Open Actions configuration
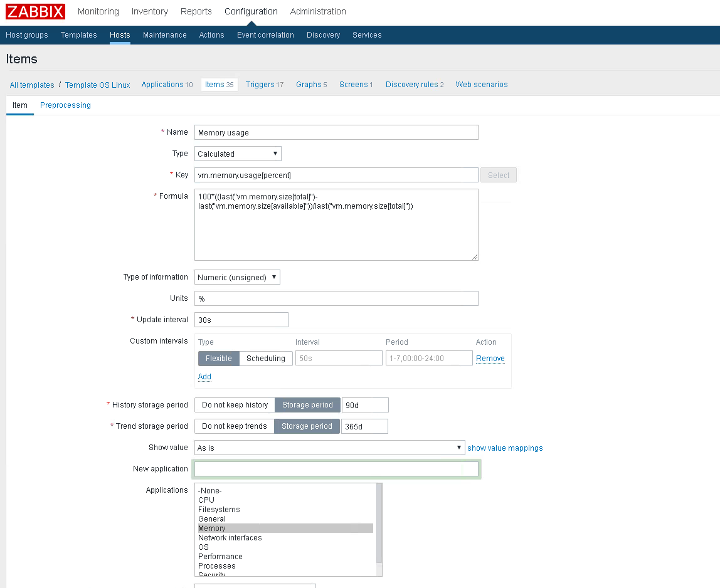Viewport: 720px width, 588px height. (x=212, y=35)
